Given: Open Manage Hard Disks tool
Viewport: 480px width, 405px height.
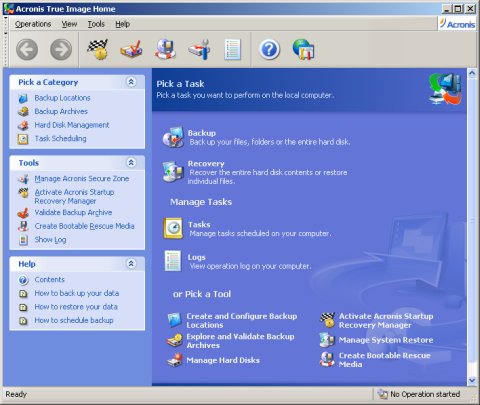Looking at the screenshot, I should click(x=223, y=360).
